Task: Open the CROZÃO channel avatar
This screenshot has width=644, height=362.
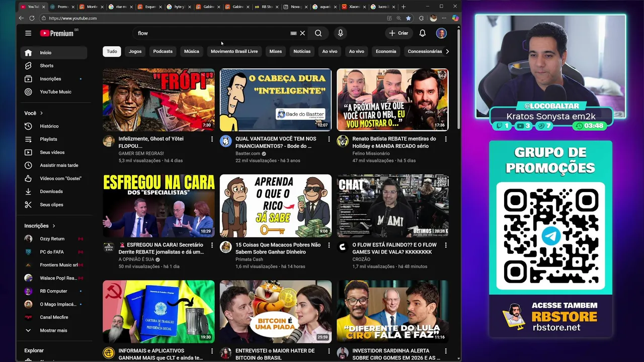Action: [343, 247]
